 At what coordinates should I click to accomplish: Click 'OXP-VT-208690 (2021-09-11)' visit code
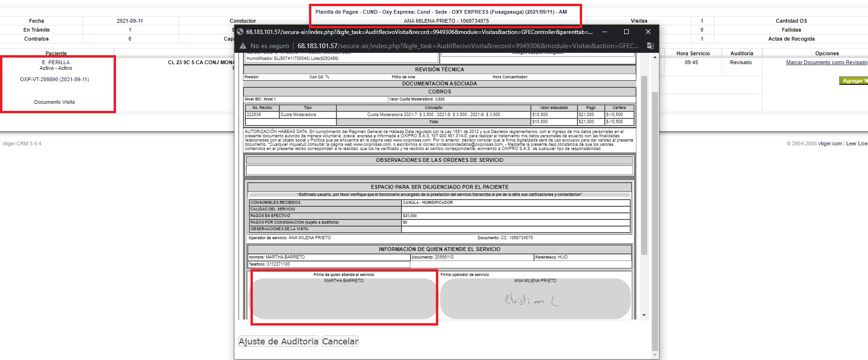click(54, 79)
